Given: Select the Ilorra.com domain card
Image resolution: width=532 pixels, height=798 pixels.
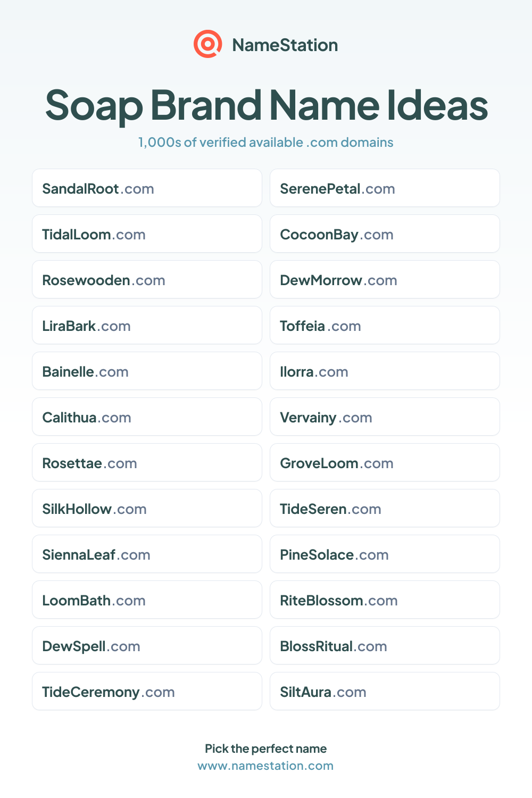Looking at the screenshot, I should 385,371.
